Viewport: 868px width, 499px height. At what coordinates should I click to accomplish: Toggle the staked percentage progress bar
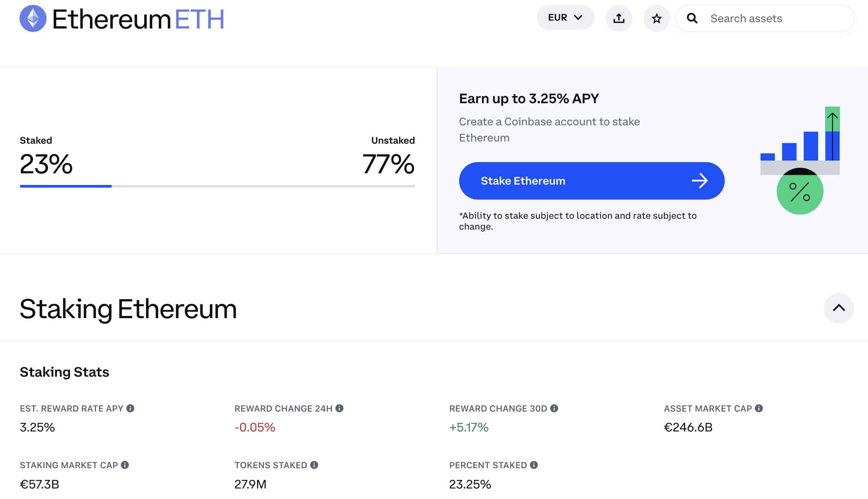[x=218, y=185]
